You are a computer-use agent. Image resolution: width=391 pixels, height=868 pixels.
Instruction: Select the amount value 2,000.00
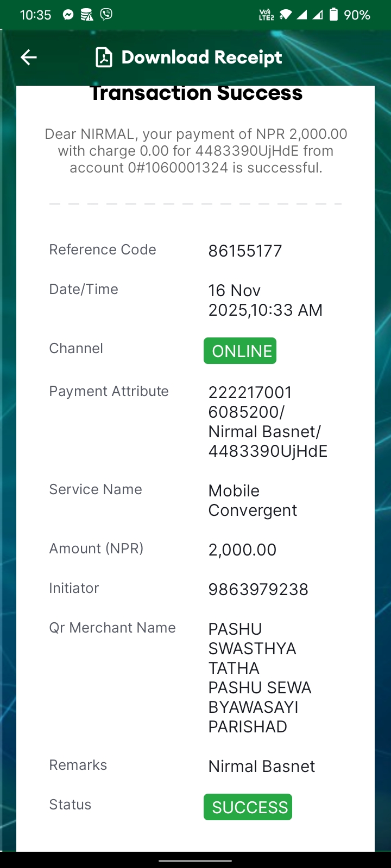click(x=242, y=550)
